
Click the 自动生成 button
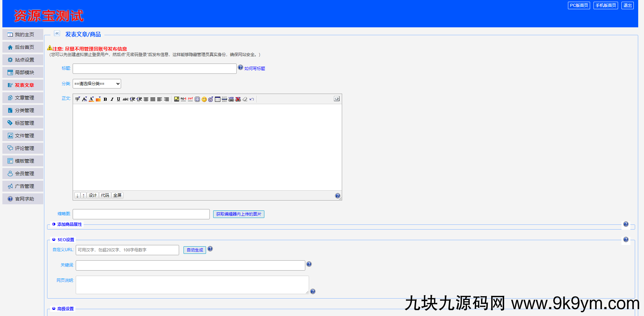tap(195, 250)
